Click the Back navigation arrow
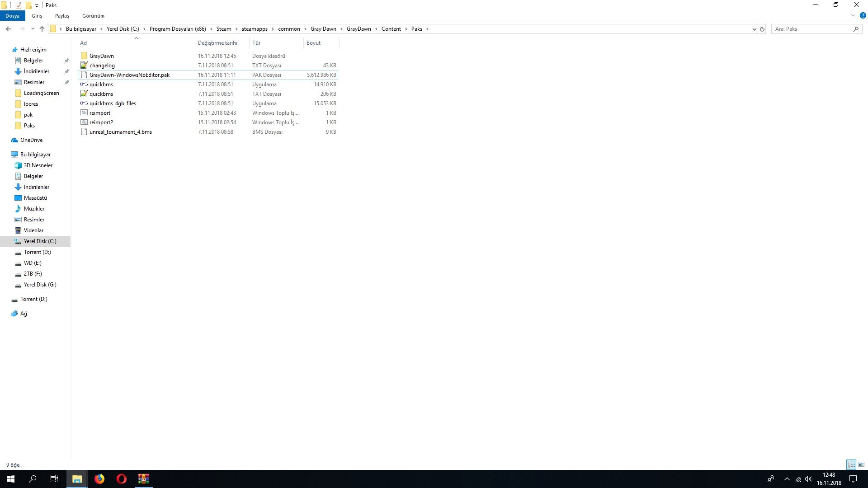Viewport: 868px width, 488px height. click(9, 29)
